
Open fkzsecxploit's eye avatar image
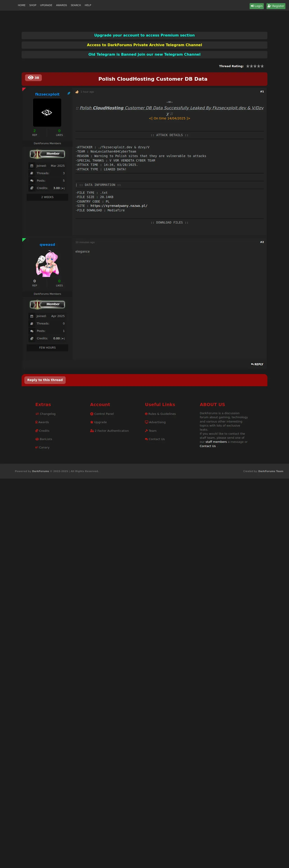tap(47, 112)
